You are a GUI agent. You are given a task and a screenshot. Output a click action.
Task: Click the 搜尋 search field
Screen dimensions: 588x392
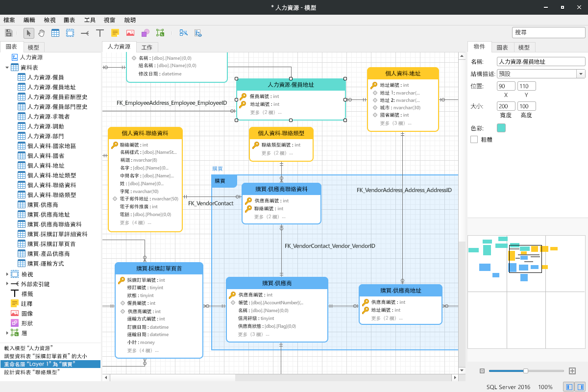[x=548, y=32]
